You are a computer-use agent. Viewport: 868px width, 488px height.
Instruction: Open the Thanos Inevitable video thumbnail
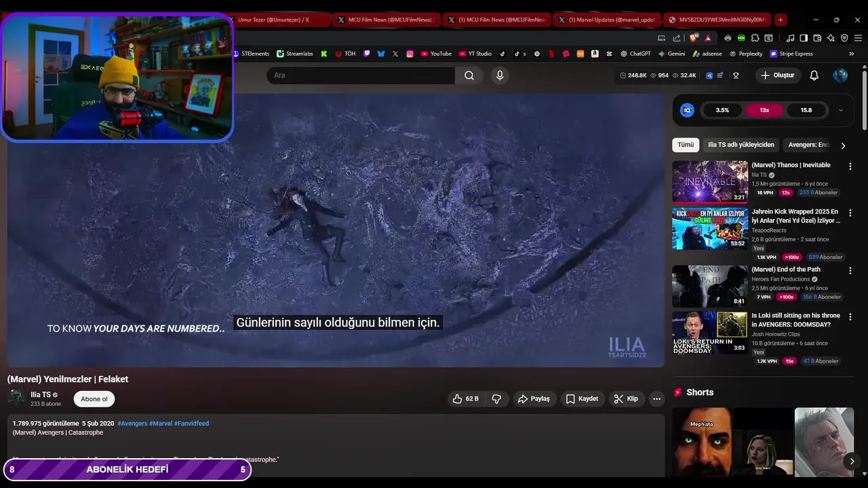[x=710, y=182]
